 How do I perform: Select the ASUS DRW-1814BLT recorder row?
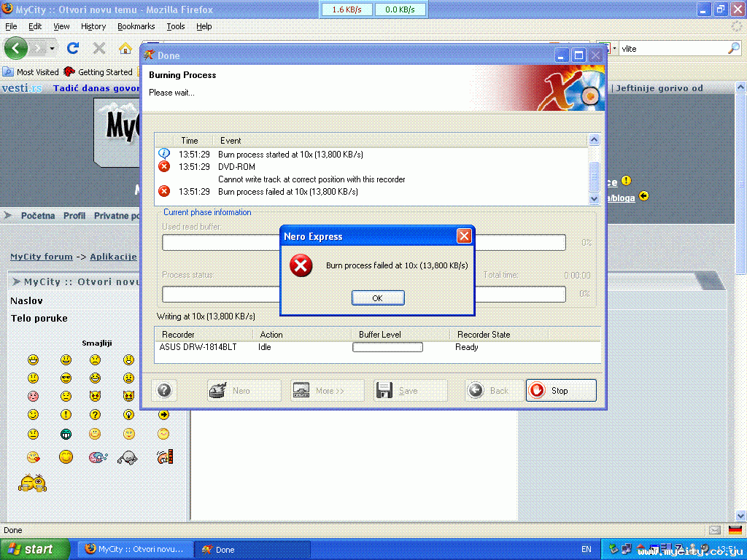coord(376,347)
